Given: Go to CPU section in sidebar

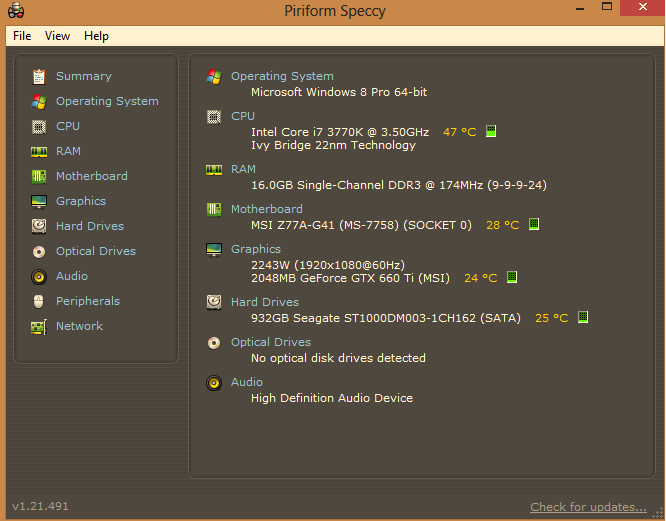Looking at the screenshot, I should 68,126.
